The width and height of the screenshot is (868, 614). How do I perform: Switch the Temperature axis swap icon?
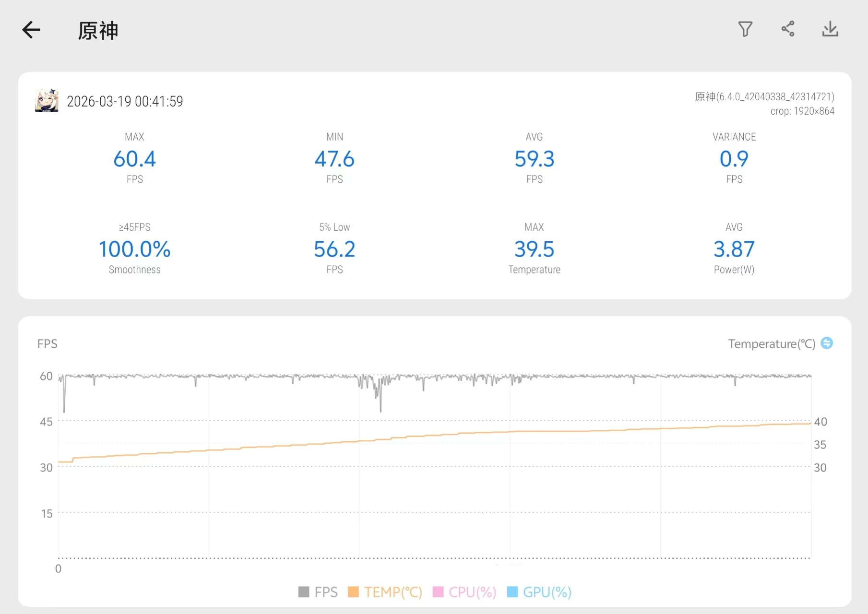click(826, 343)
